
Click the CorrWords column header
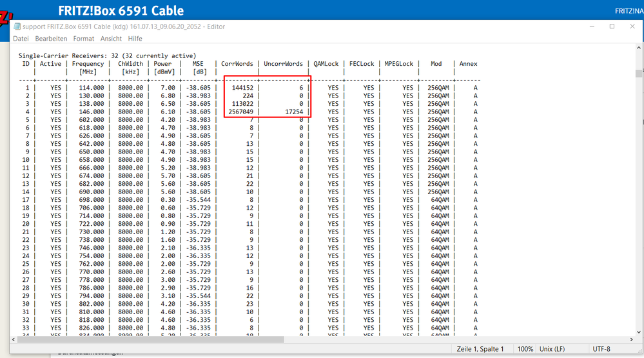[237, 64]
